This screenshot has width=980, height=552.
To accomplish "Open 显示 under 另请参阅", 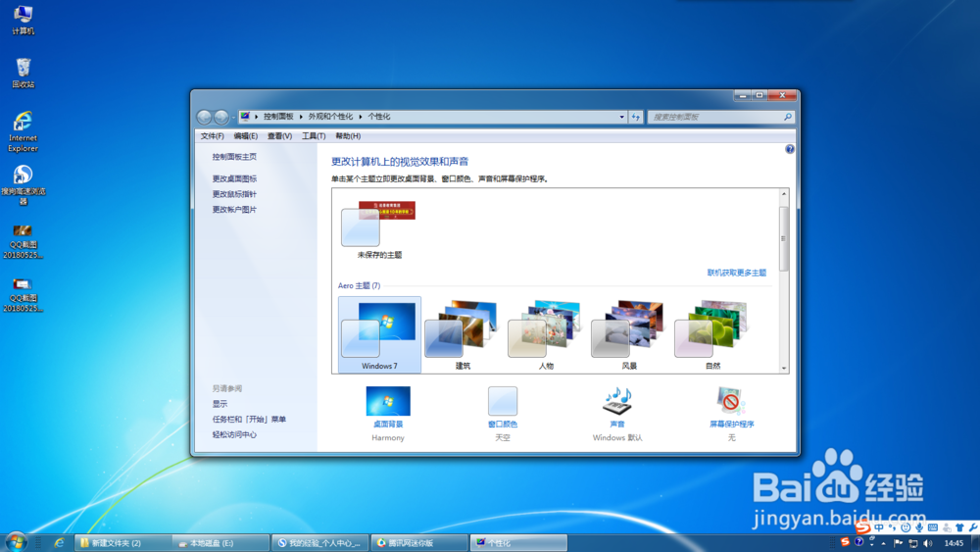I will 220,404.
